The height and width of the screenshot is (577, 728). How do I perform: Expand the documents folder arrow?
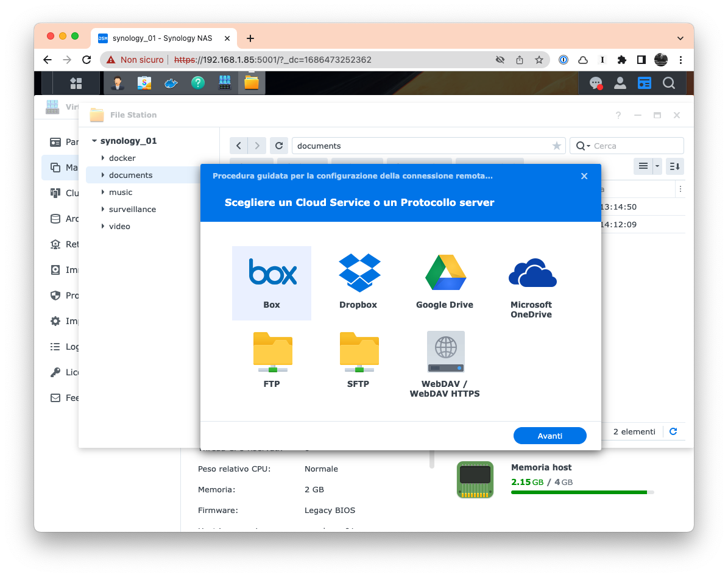coord(102,175)
